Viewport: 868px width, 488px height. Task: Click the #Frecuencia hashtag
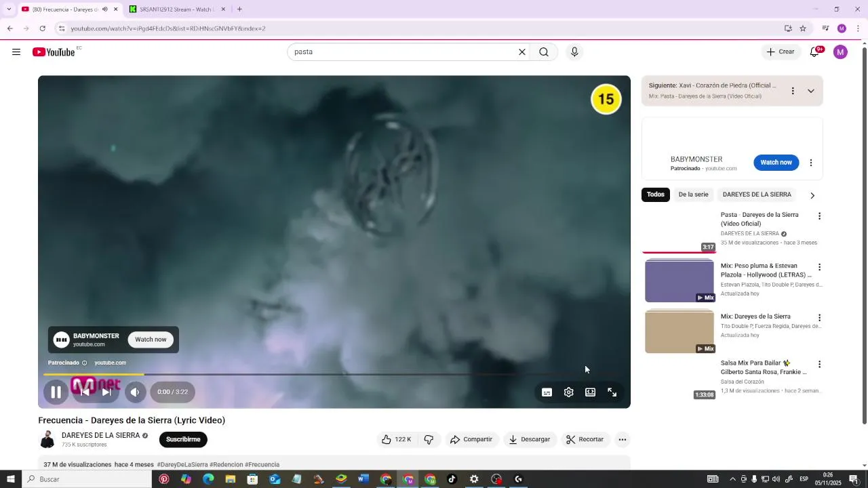pyautogui.click(x=262, y=465)
